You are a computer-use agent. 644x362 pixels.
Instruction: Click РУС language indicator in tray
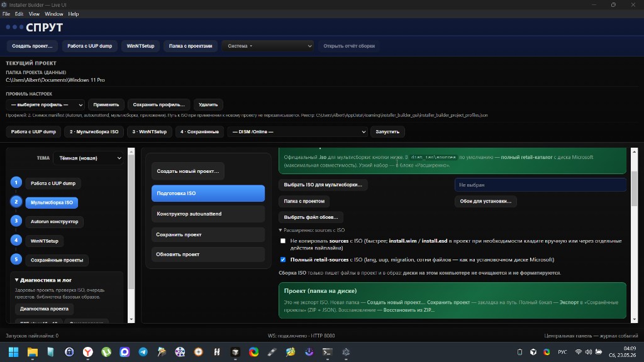562,352
